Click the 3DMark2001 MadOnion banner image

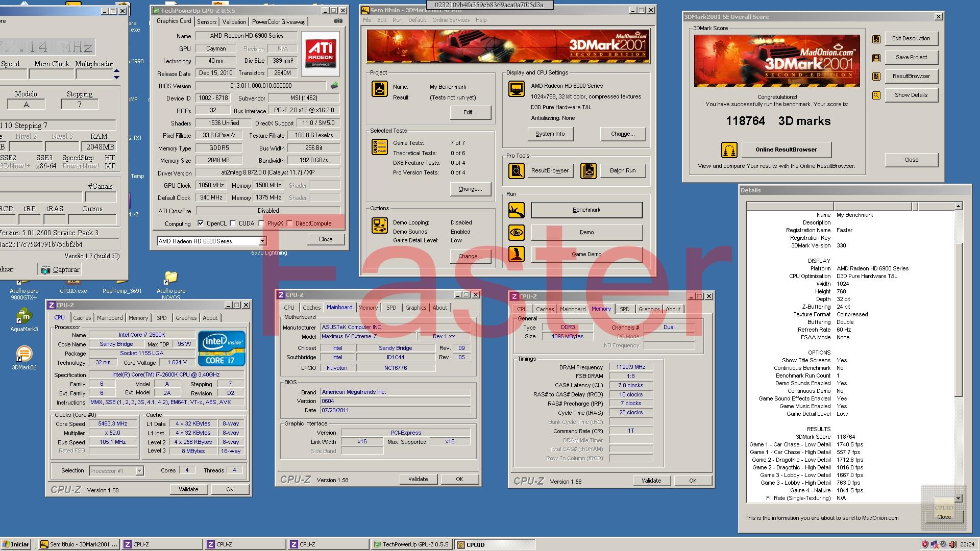tap(508, 46)
